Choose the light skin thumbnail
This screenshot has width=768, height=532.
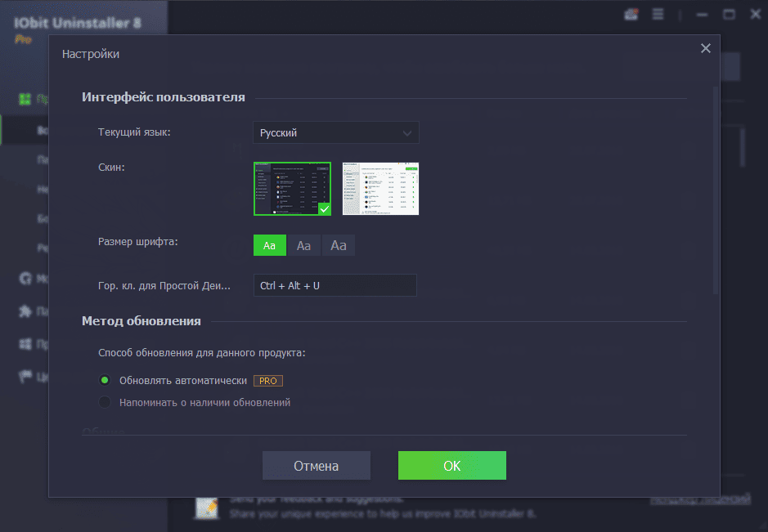(x=380, y=189)
